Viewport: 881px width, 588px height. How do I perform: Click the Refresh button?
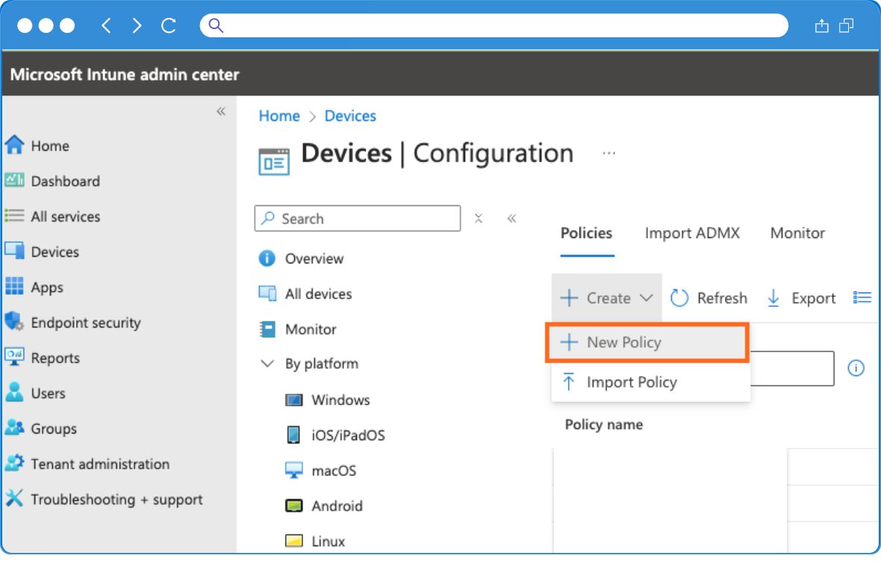pyautogui.click(x=708, y=298)
